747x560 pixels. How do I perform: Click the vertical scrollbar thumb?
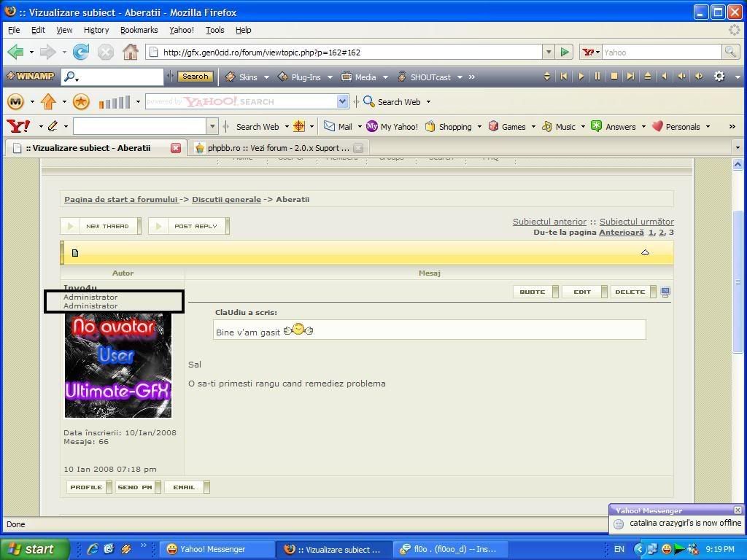[738, 281]
